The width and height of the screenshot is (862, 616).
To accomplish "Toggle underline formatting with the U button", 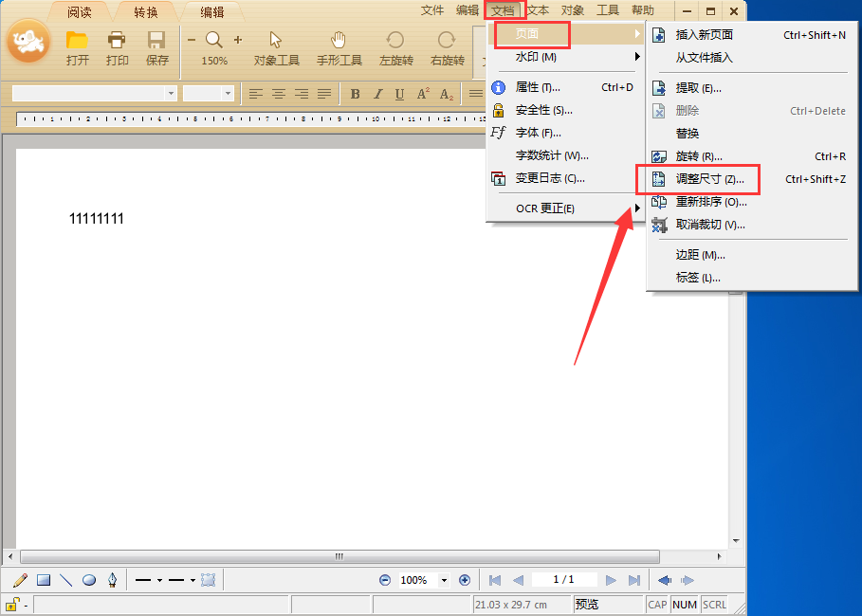I will point(399,94).
